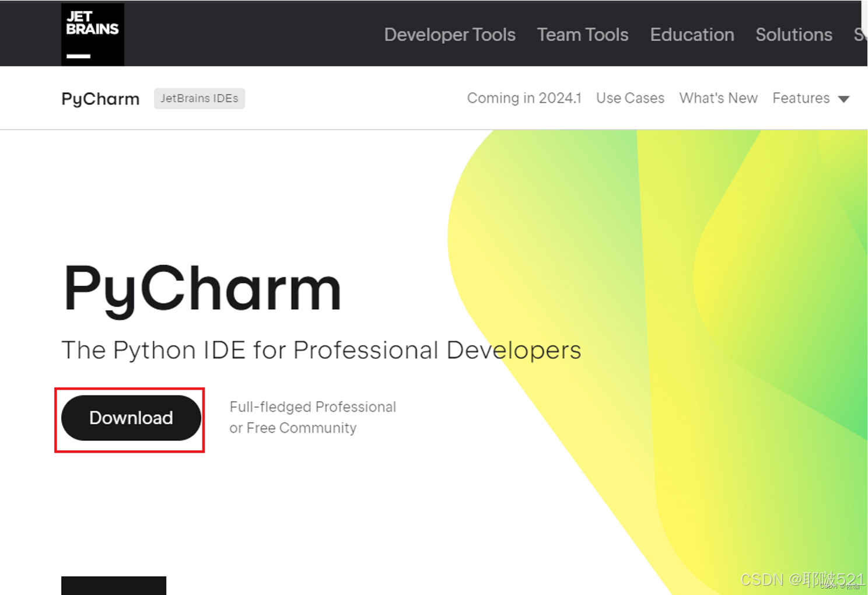Viewport: 868px width, 595px height.
Task: Click the black banner at the page bottom
Action: pyautogui.click(x=114, y=586)
